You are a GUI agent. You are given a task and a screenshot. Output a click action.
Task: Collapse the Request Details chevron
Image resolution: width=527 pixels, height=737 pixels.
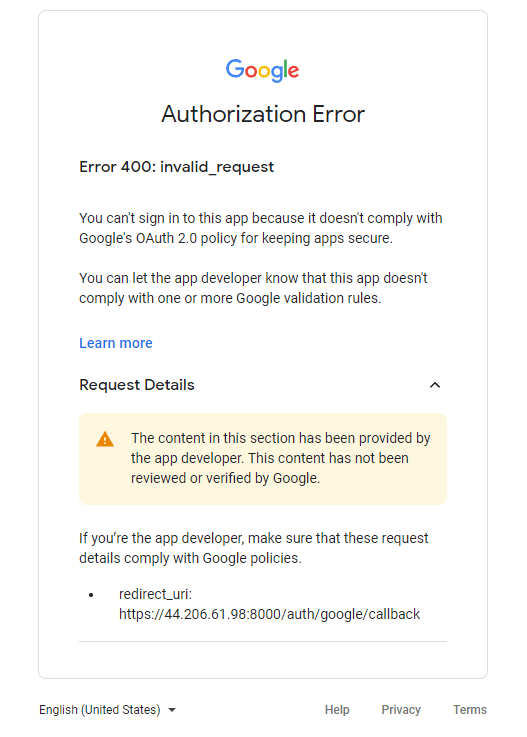[x=435, y=385]
